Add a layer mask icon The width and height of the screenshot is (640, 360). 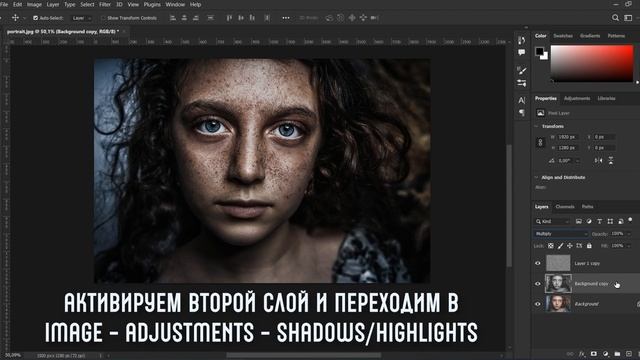(593, 354)
